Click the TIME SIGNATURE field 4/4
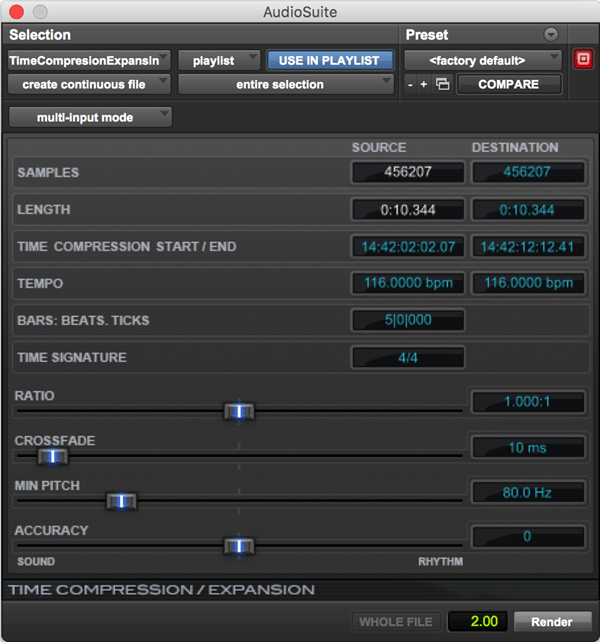600x642 pixels. 408,357
